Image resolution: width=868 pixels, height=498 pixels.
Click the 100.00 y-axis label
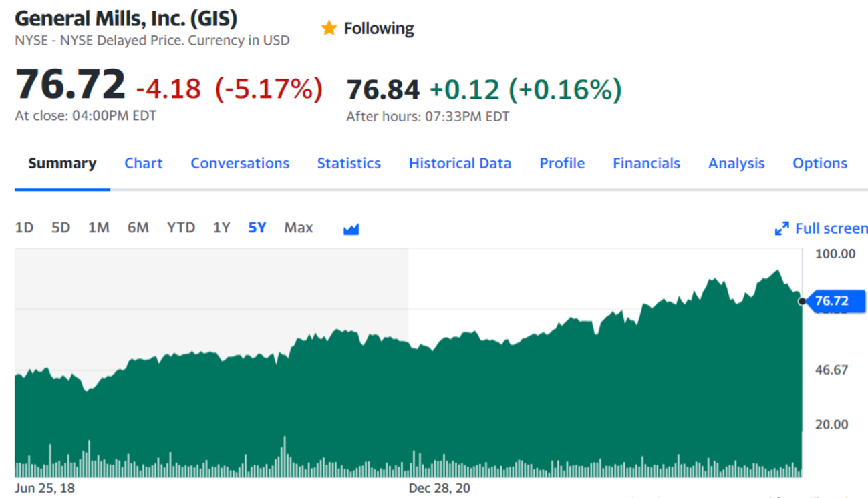click(835, 254)
